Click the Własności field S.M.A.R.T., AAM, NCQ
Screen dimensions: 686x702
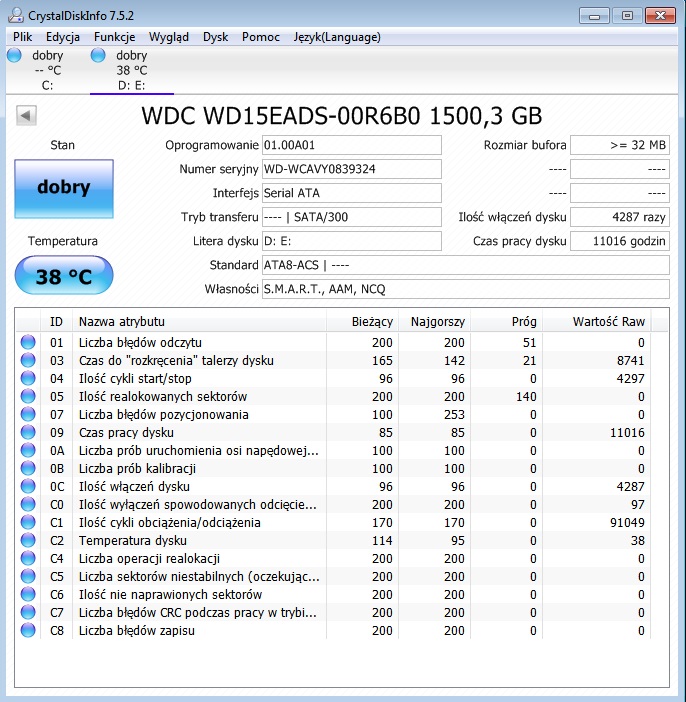[466, 289]
